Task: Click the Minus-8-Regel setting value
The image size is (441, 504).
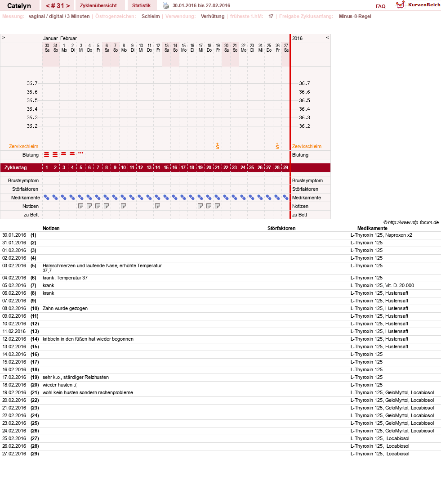Action: click(355, 16)
